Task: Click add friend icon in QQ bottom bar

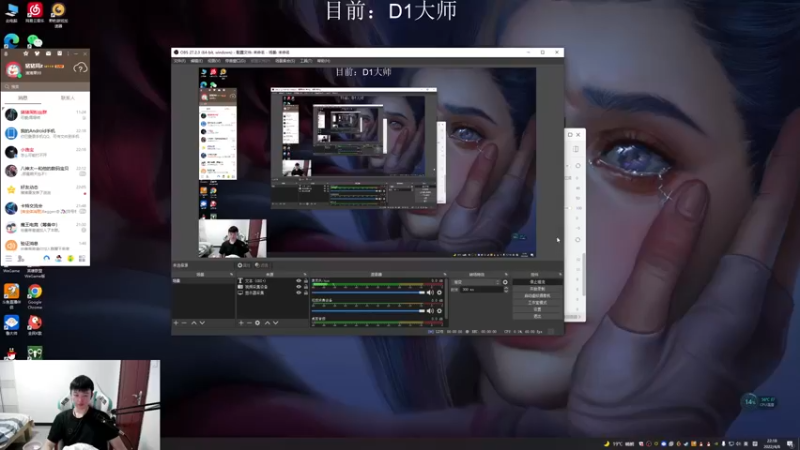Action: coord(21,259)
